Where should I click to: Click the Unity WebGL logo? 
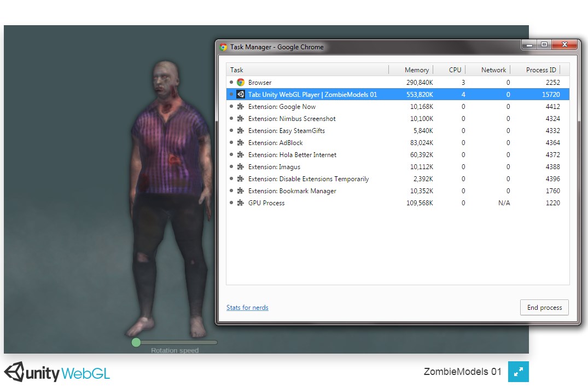pos(57,372)
